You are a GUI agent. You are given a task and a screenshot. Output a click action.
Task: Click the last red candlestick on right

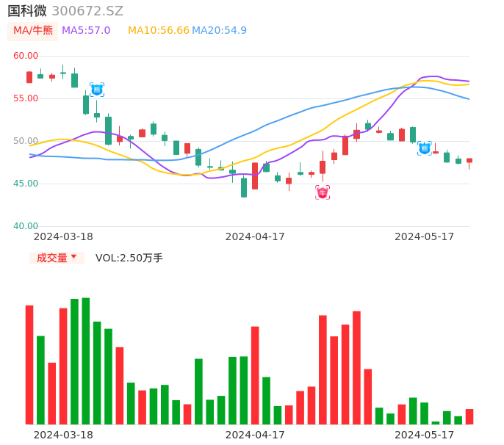pyautogui.click(x=469, y=160)
